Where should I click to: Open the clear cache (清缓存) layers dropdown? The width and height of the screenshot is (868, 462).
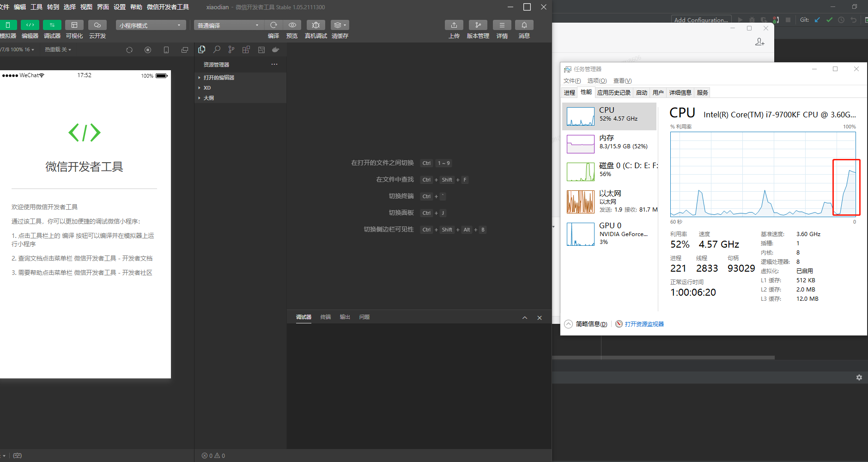point(340,25)
